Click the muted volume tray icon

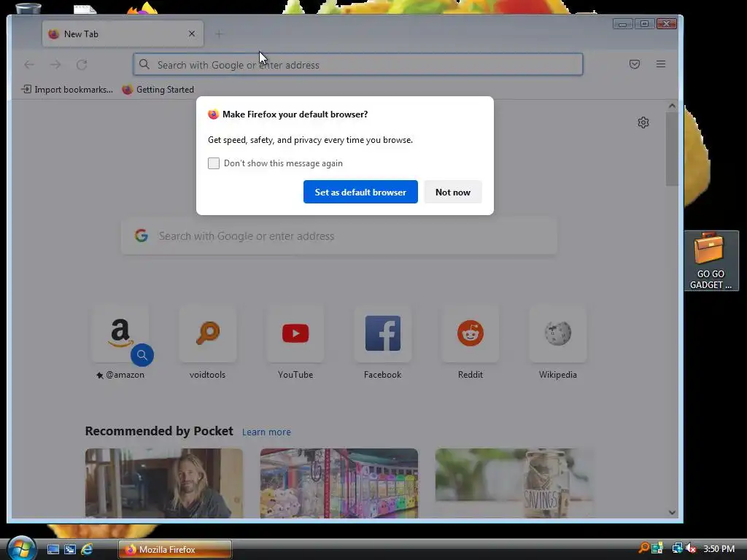tap(692, 548)
